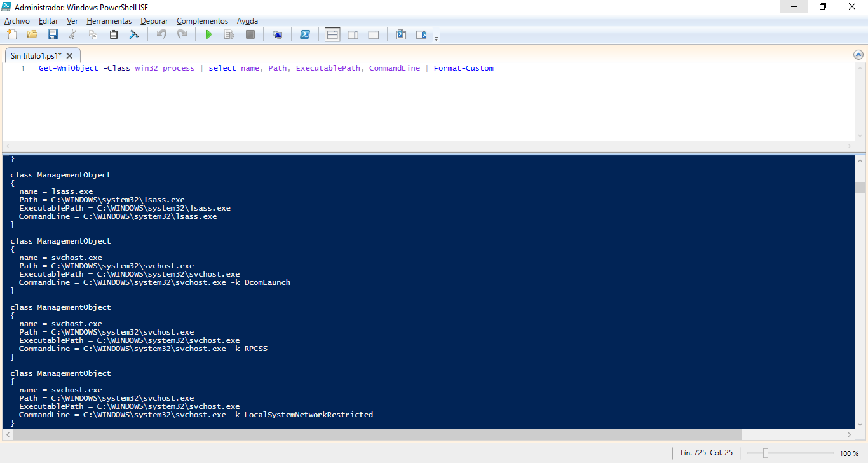Open the Complementos menu
The height and width of the screenshot is (463, 868).
(202, 20)
